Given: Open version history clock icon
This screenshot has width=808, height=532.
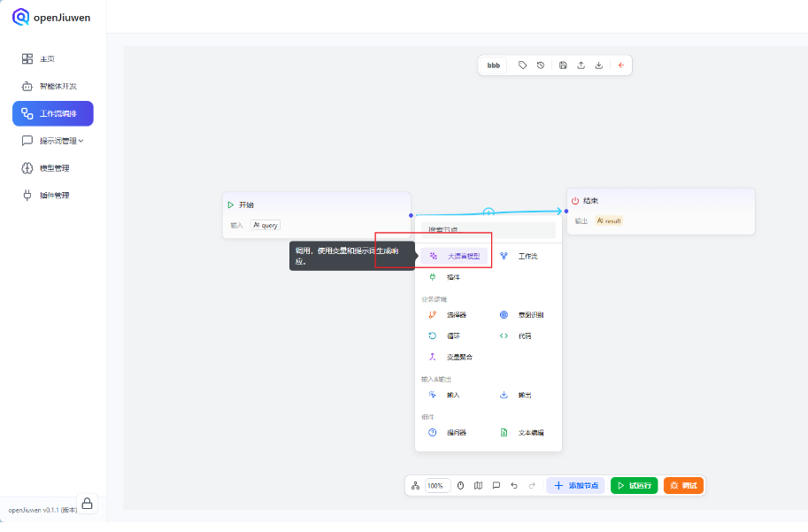Looking at the screenshot, I should point(541,66).
